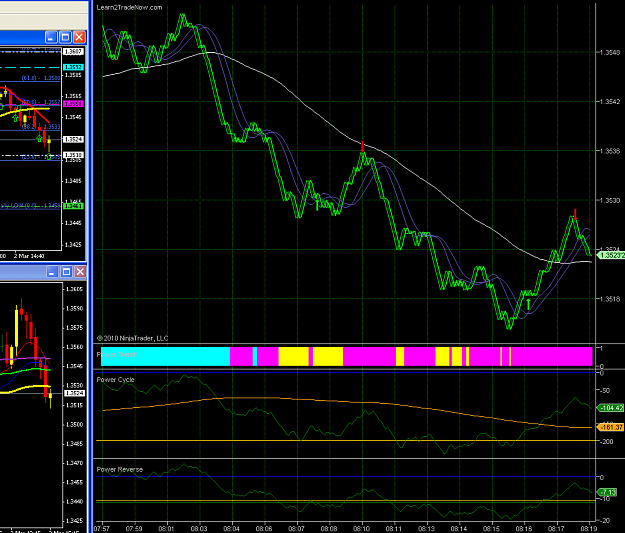Click the 1.3536 price axis label
The height and width of the screenshot is (533, 625).
coord(610,151)
